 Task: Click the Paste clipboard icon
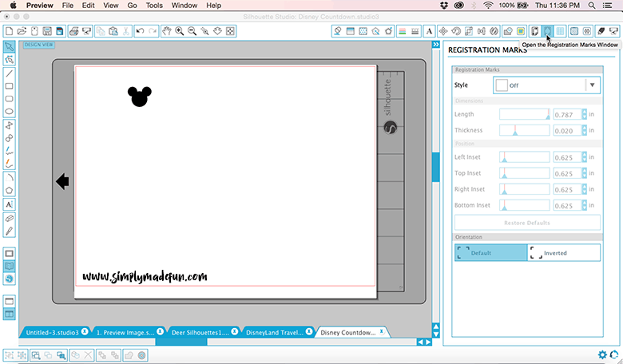(x=113, y=31)
